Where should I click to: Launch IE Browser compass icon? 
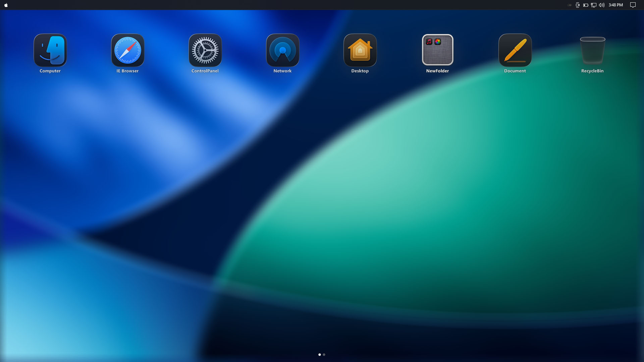(x=128, y=50)
